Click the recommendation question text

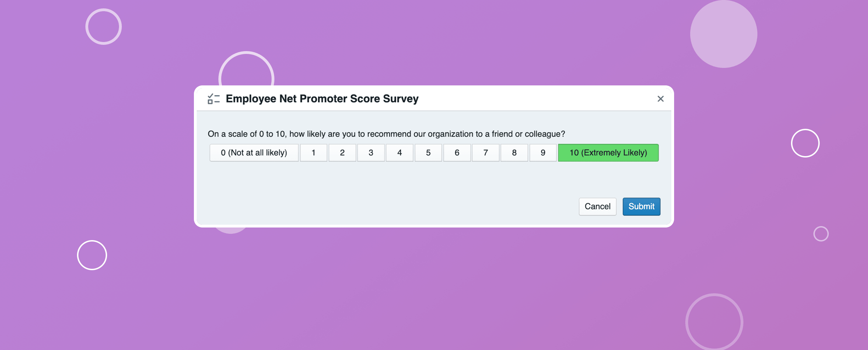click(x=386, y=134)
